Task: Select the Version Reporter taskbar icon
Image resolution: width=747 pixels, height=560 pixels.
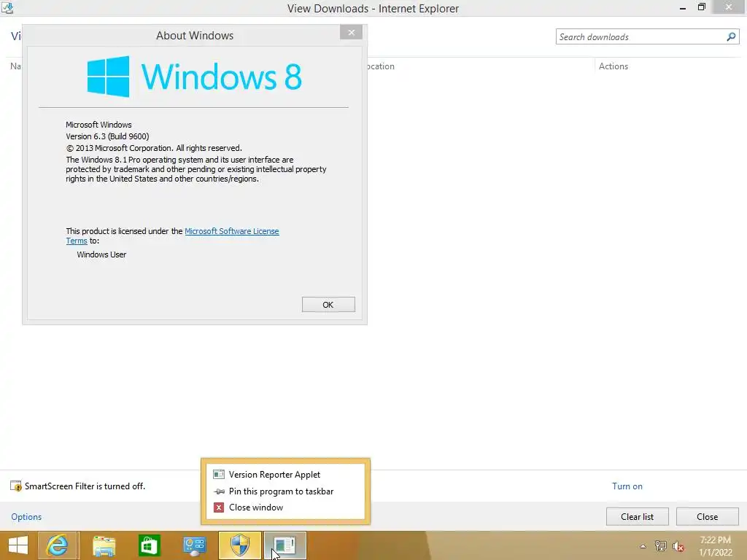Action: pos(285,545)
